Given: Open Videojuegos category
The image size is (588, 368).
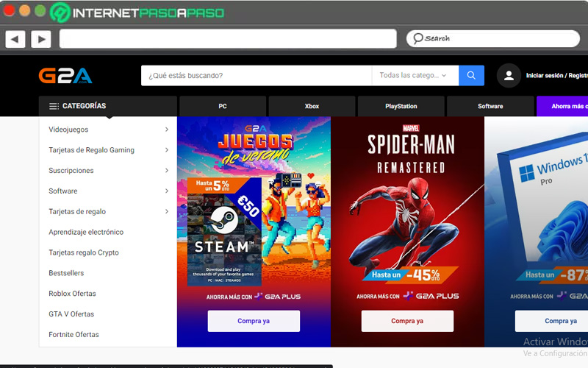Looking at the screenshot, I should [x=68, y=130].
